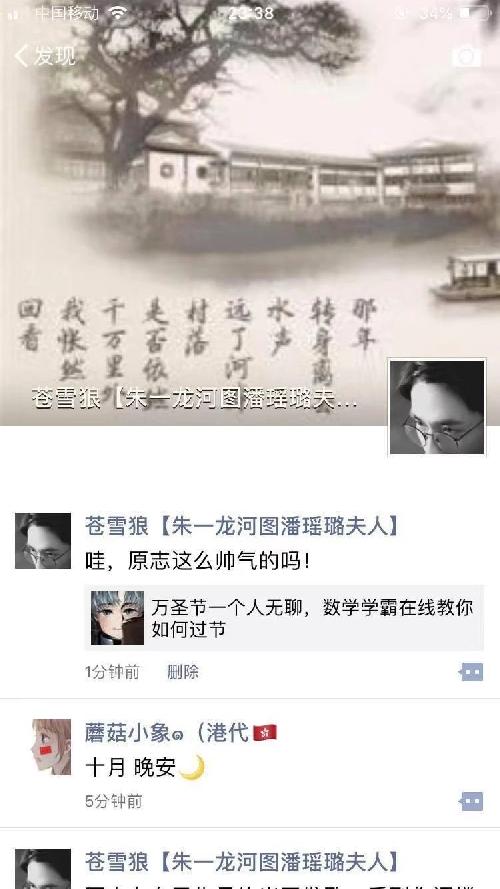Screen dimensions: 500x889
Task: Tap the avatar of the bottom 苍雪狼 post
Action: 43,869
